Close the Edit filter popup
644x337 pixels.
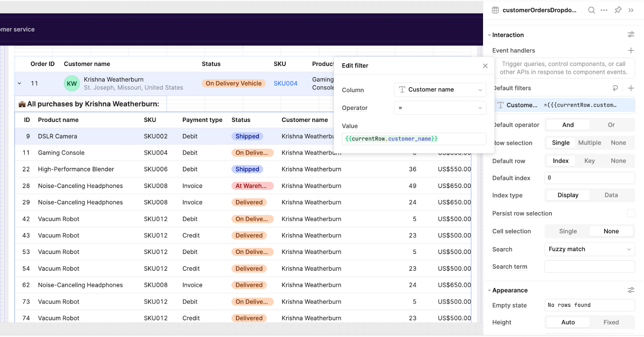pos(485,66)
